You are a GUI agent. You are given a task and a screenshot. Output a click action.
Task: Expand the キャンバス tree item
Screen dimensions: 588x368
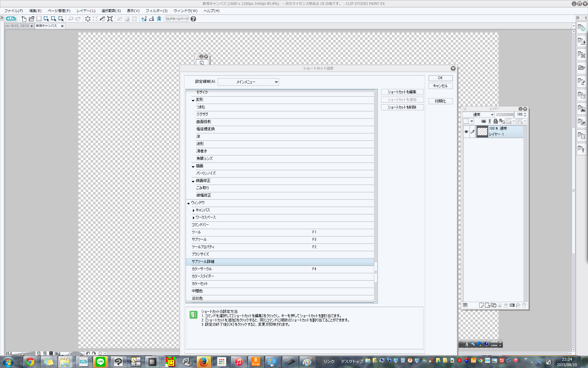click(x=194, y=210)
